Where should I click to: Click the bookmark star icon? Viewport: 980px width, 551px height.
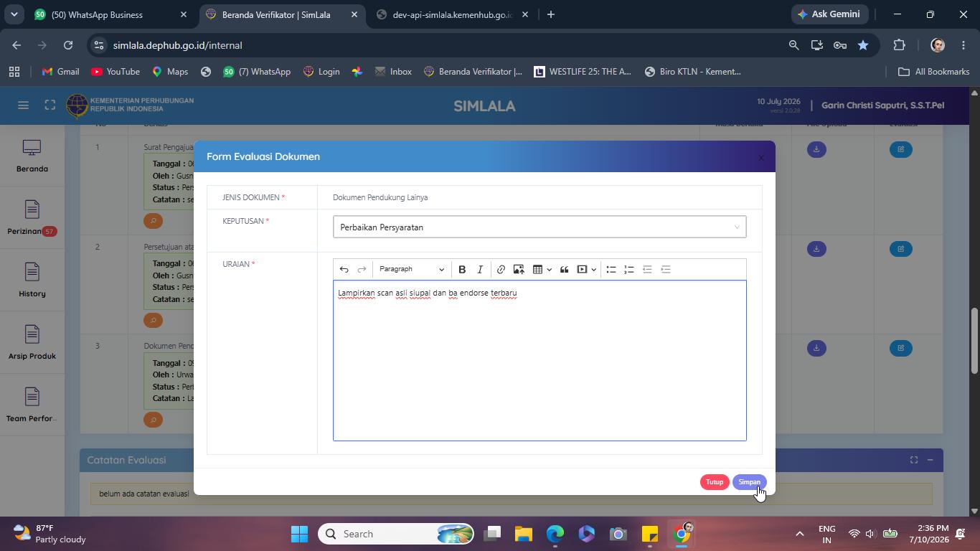click(863, 45)
